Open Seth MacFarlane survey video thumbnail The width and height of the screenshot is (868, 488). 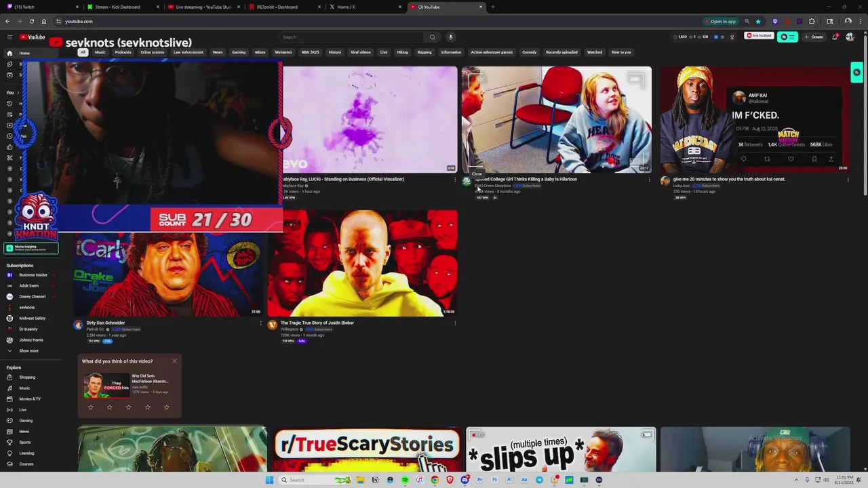[106, 385]
